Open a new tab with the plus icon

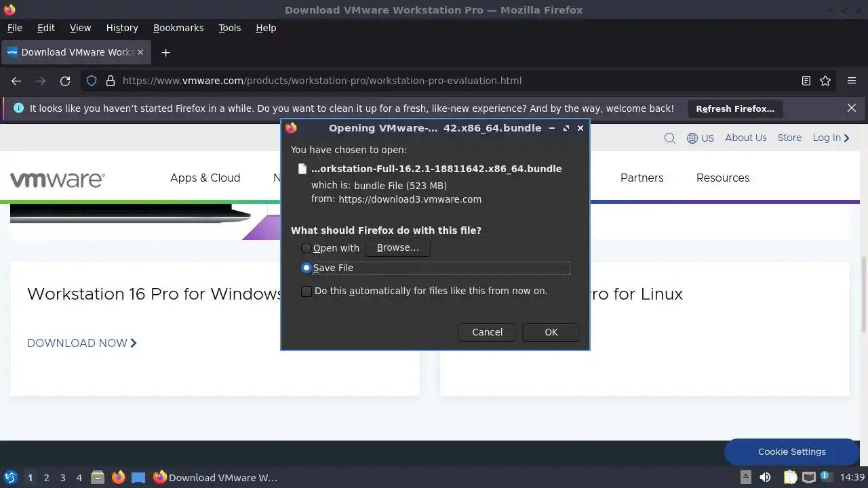tap(165, 52)
